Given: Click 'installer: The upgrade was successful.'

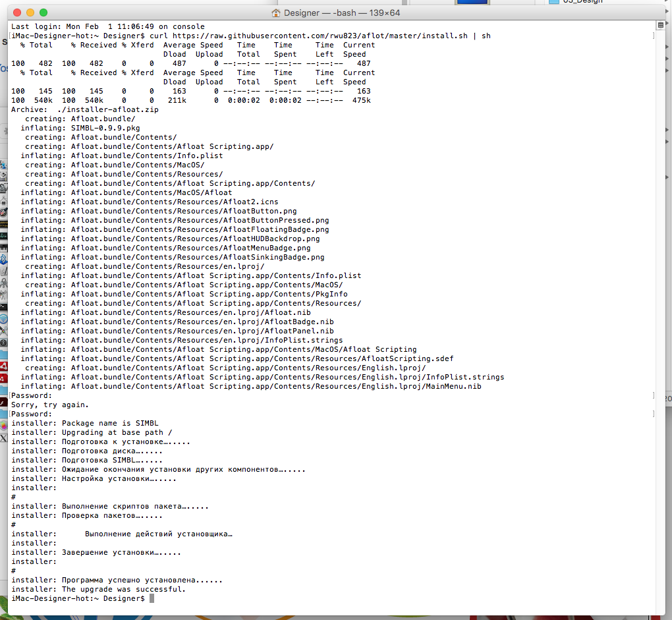Looking at the screenshot, I should pos(99,589).
